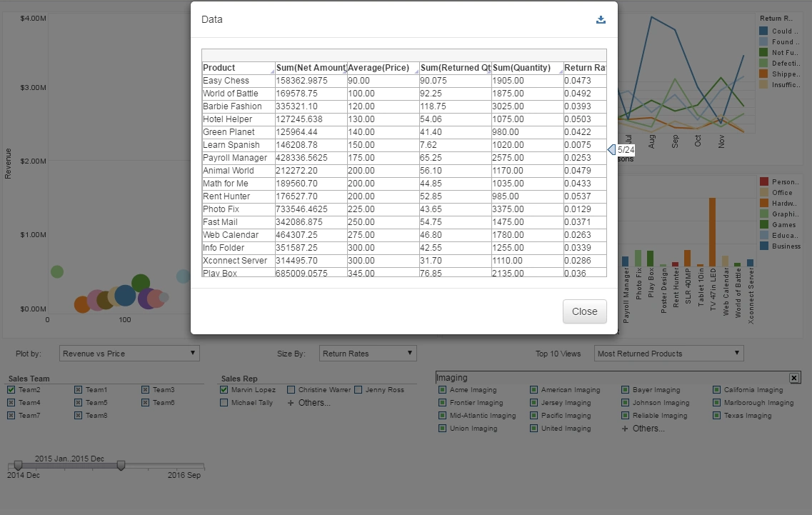Click the "Games" legend color square
Screen dimensions: 812x515
(x=763, y=224)
